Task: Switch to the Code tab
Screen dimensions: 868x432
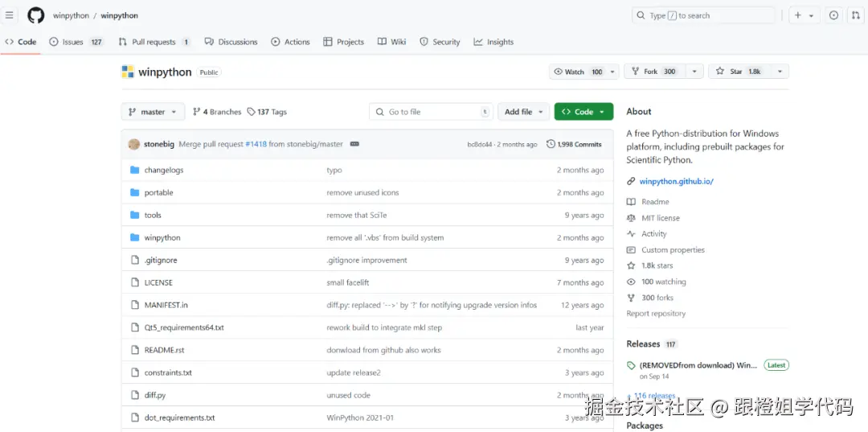Action: pyautogui.click(x=21, y=42)
